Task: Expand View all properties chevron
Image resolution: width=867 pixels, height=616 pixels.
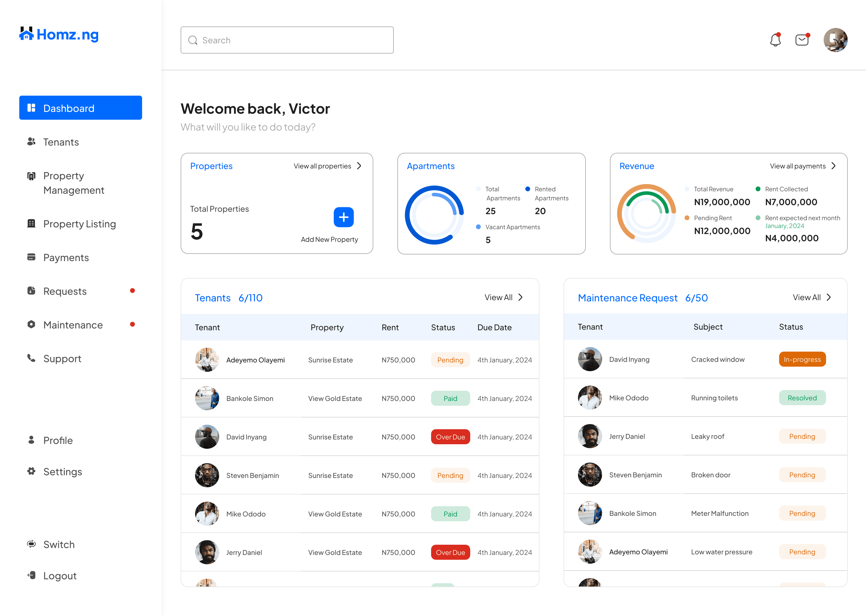Action: click(x=359, y=166)
